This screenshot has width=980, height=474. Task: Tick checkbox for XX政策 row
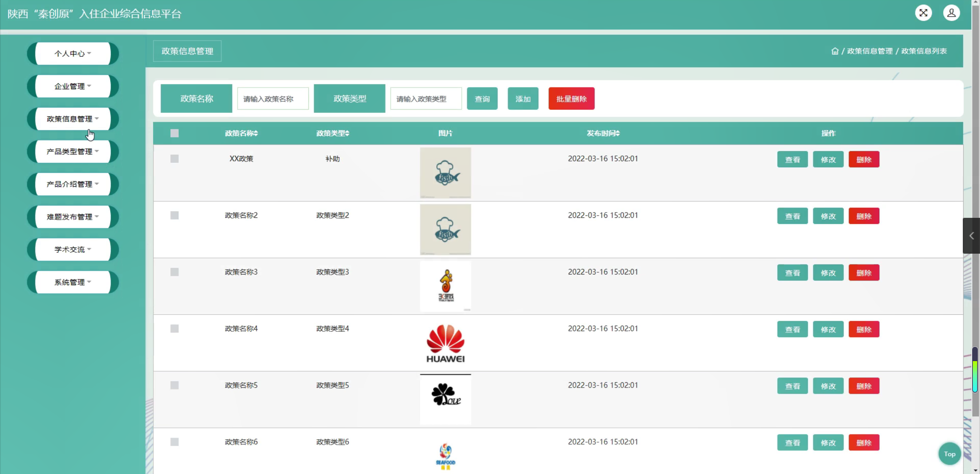(x=174, y=159)
